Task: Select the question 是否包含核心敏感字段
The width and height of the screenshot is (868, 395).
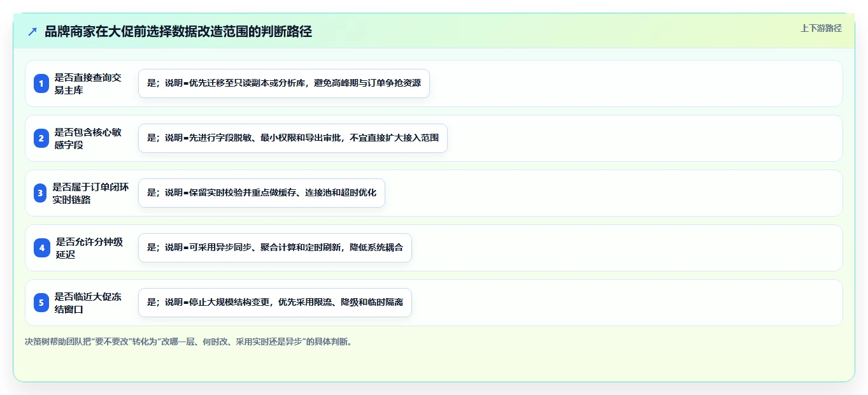Action: [x=88, y=138]
